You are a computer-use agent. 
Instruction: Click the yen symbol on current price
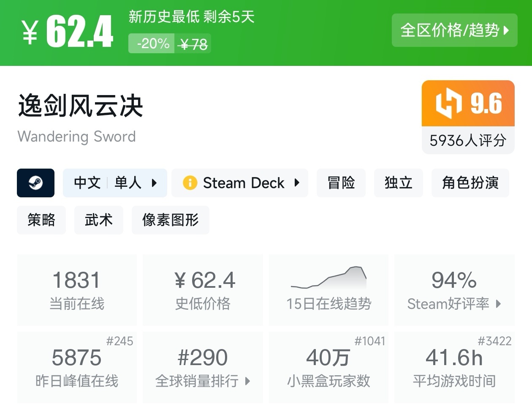(30, 32)
